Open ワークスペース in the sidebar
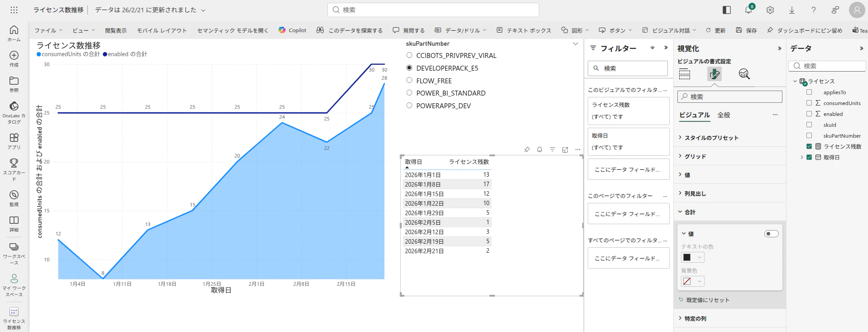The image size is (868, 332). (x=14, y=253)
